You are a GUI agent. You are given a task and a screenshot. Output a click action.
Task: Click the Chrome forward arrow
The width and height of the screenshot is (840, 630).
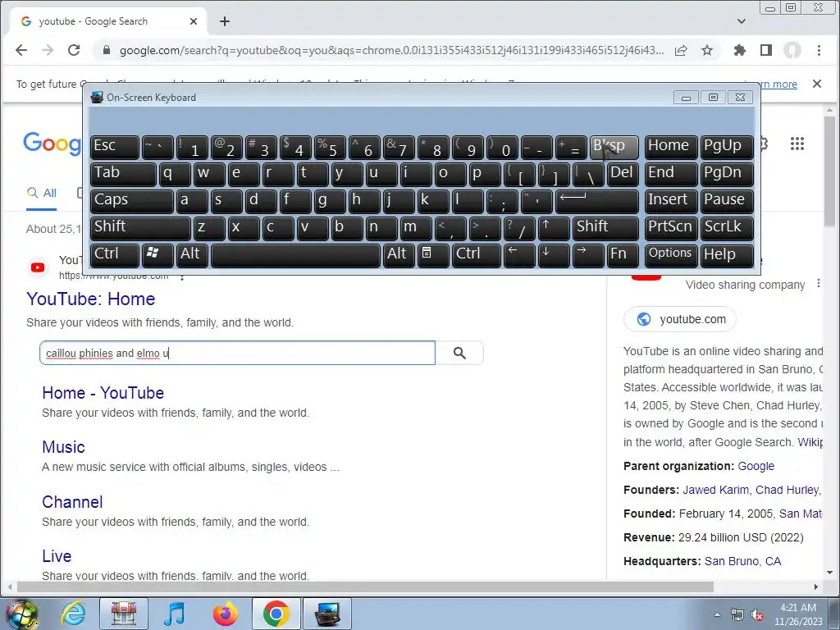(47, 50)
